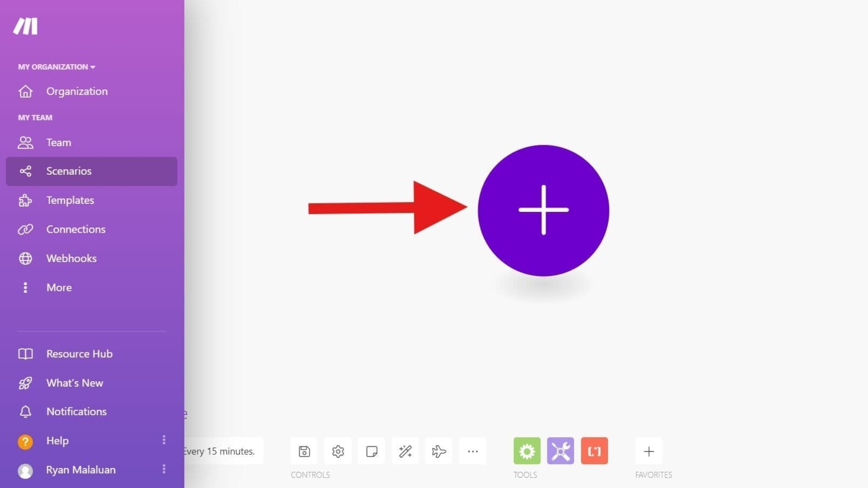Open explain flow using the airplane icon
Viewport: 868px width, 488px height.
[439, 451]
